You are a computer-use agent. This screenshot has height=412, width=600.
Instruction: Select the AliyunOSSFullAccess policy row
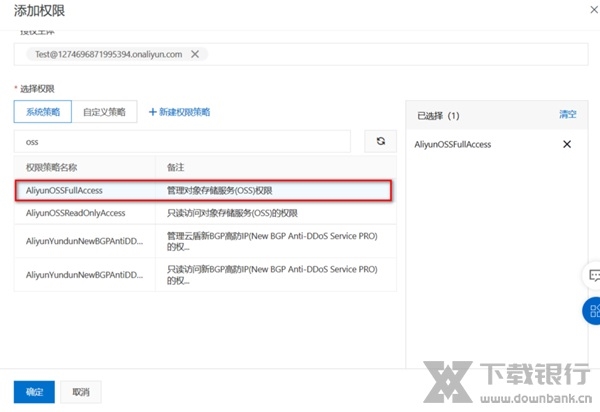pyautogui.click(x=203, y=190)
